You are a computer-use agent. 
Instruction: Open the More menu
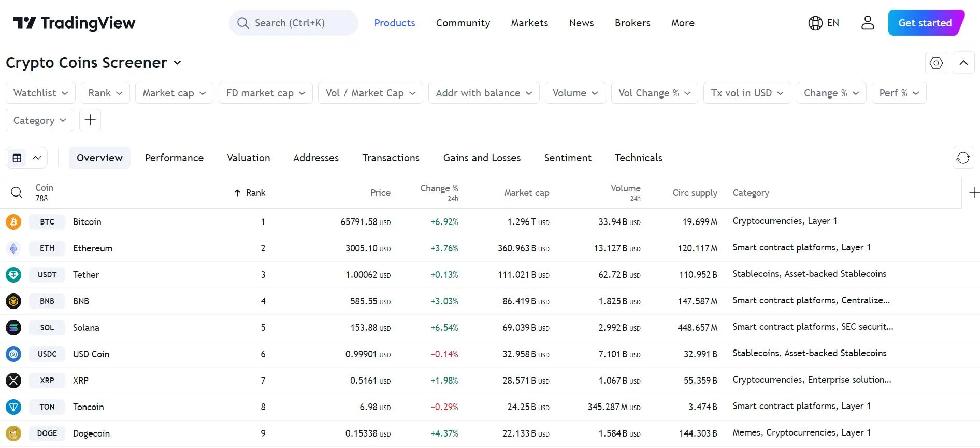(x=683, y=23)
